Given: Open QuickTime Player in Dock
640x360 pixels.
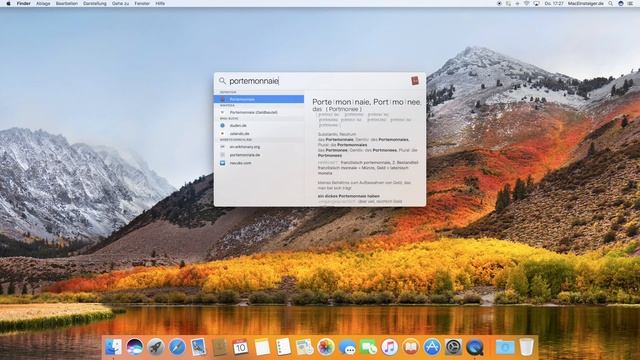Looking at the screenshot, I should coord(475,347).
